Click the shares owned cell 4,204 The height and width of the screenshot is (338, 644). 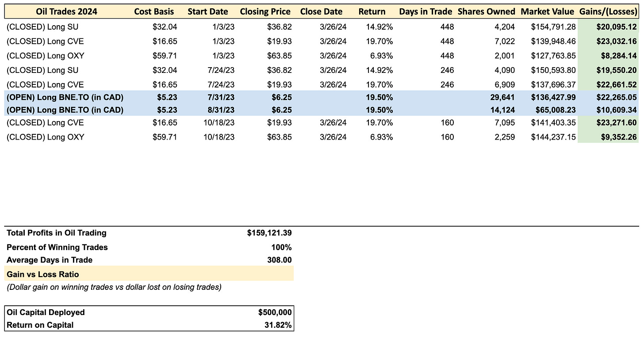click(505, 27)
